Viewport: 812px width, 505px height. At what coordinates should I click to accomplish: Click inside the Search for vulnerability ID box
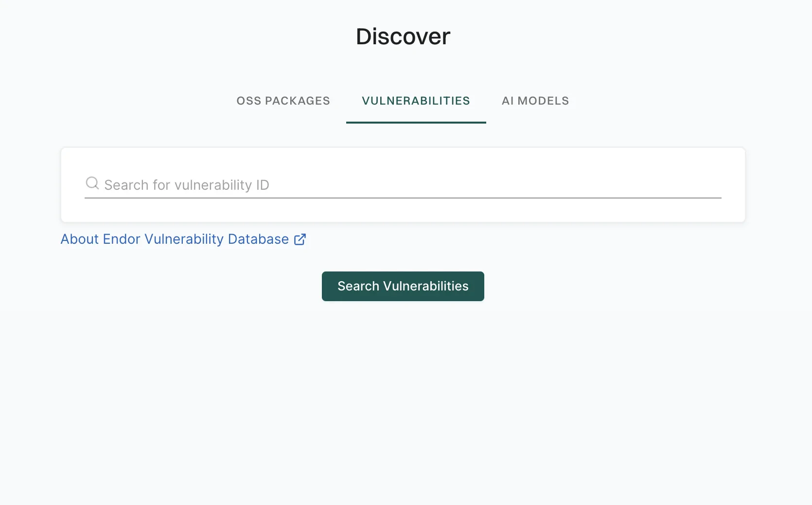pos(340,185)
